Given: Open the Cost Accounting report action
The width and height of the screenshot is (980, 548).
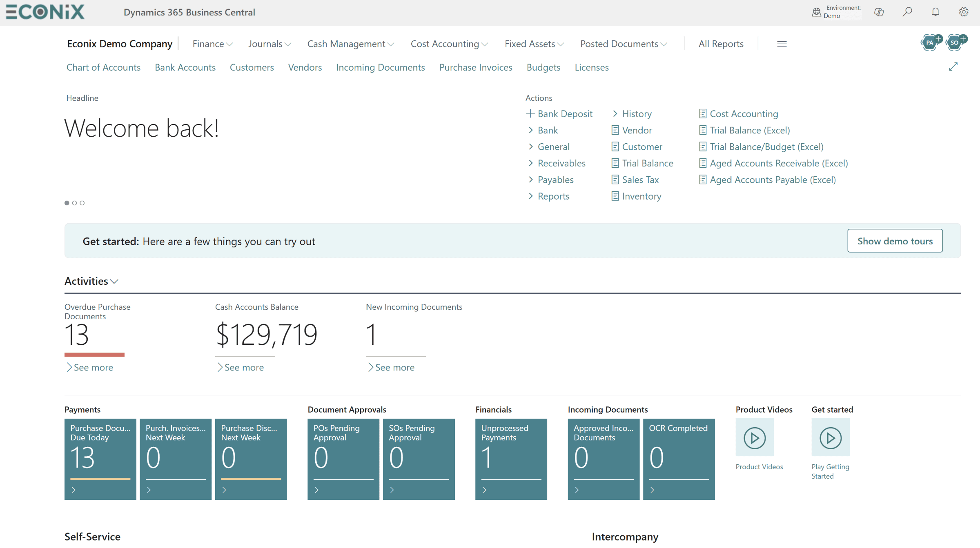Looking at the screenshot, I should (739, 114).
